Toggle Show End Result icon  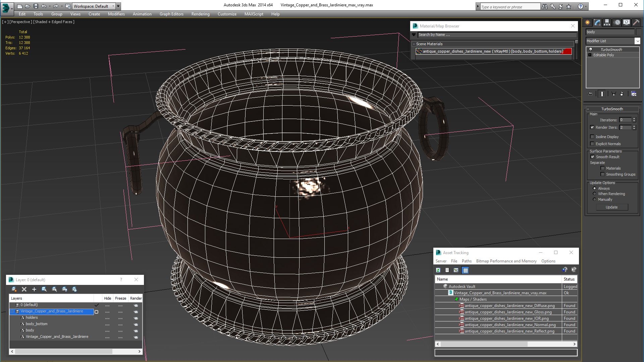(x=602, y=94)
